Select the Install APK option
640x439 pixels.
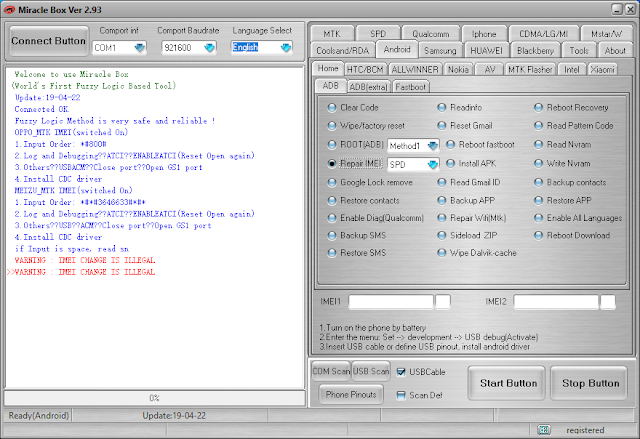point(450,164)
